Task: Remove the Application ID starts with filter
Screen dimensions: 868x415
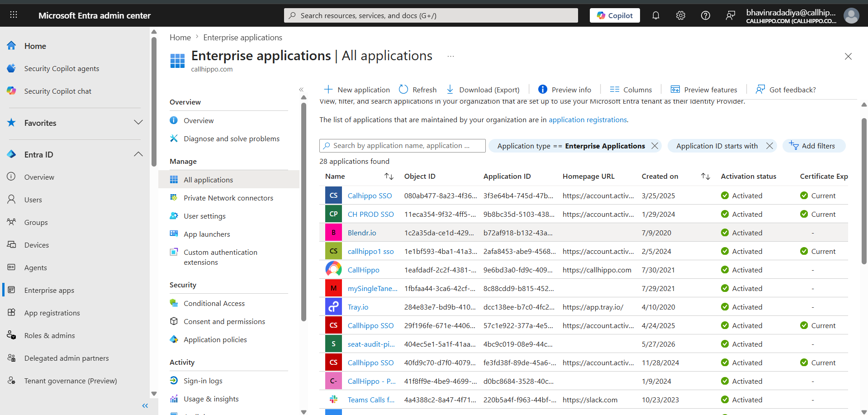Action: tap(769, 146)
